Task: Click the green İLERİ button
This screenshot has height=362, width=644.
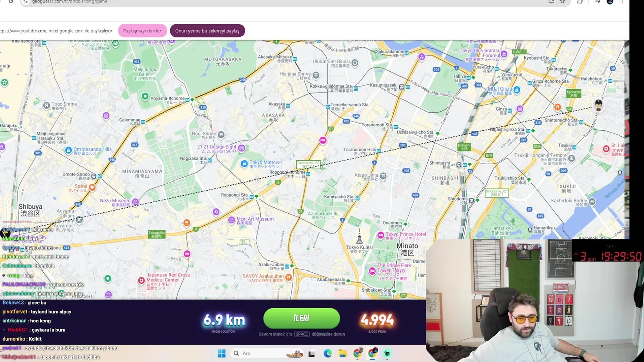Action: click(301, 318)
